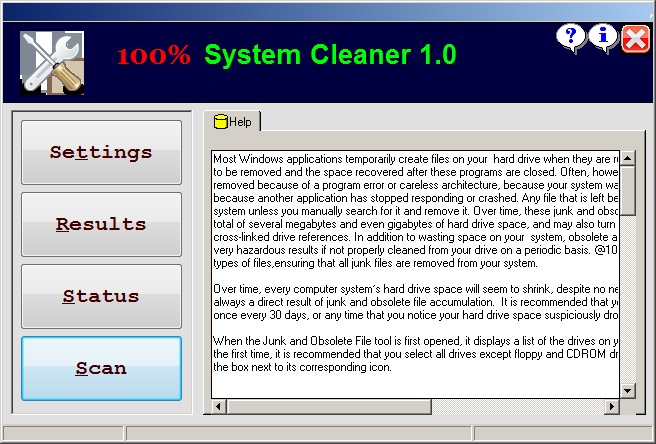Click the yellow cylinder icon on Help tab

220,122
